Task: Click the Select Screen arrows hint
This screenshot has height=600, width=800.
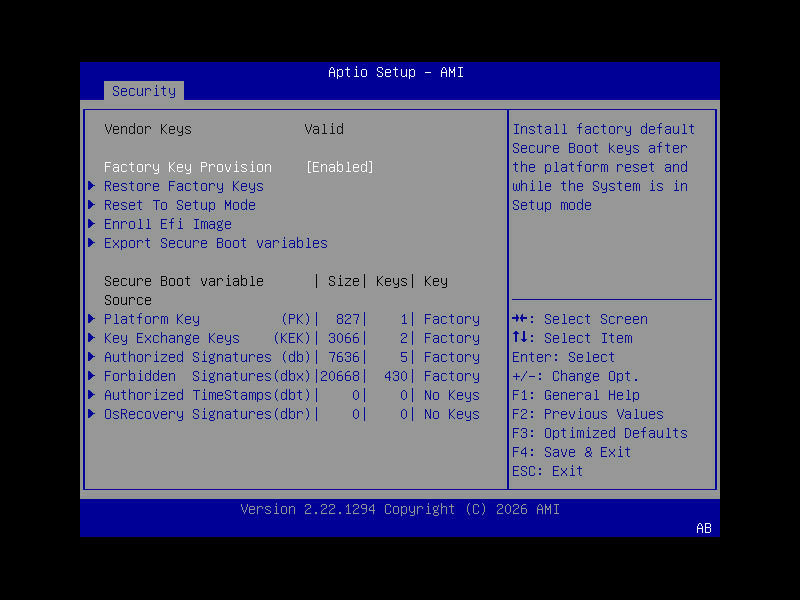Action: point(580,319)
